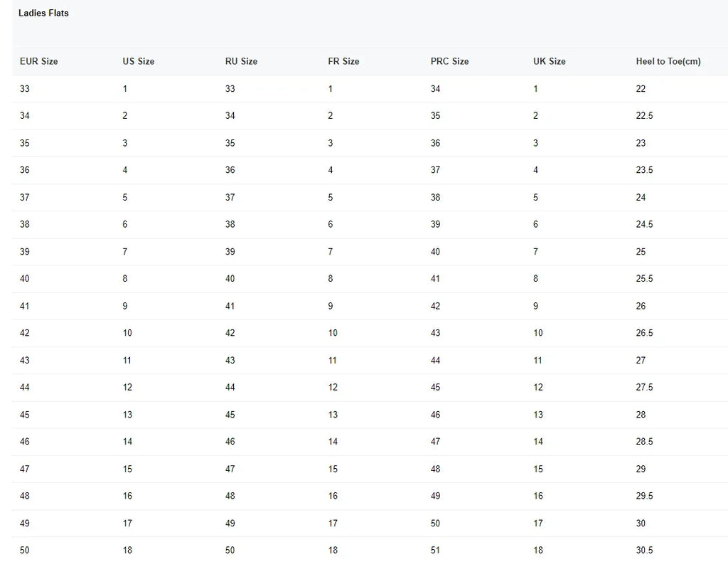The height and width of the screenshot is (562, 728).
Task: Click the 28.5 heel to toe value
Action: pyautogui.click(x=644, y=442)
